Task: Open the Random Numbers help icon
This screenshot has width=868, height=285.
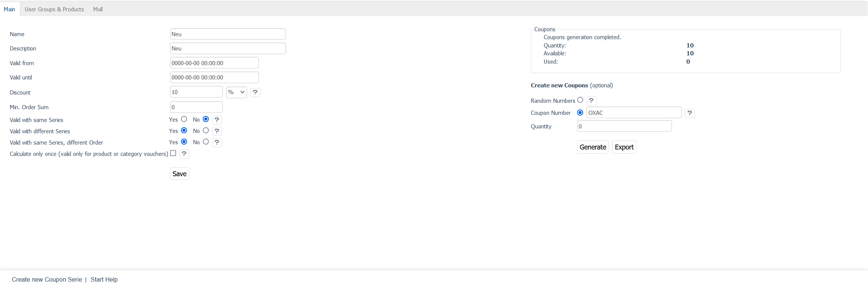Action: click(591, 101)
